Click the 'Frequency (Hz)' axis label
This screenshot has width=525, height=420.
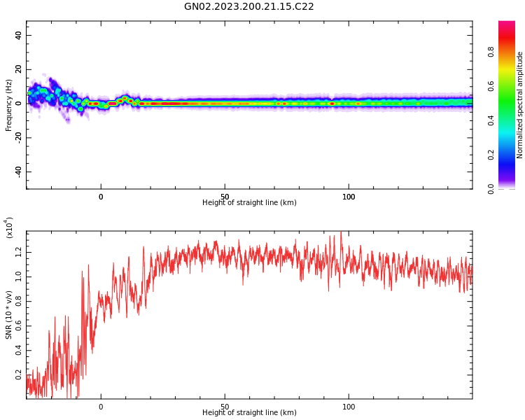tap(8, 105)
